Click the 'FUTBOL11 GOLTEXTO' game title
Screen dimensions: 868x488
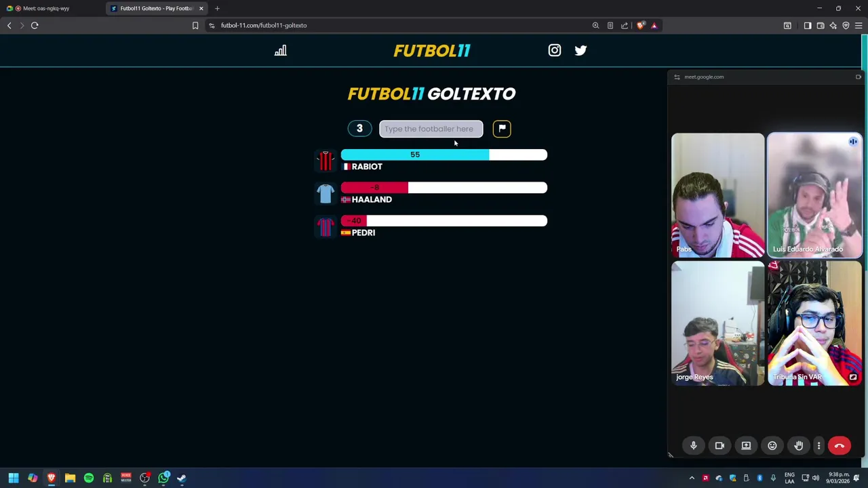[x=432, y=94]
